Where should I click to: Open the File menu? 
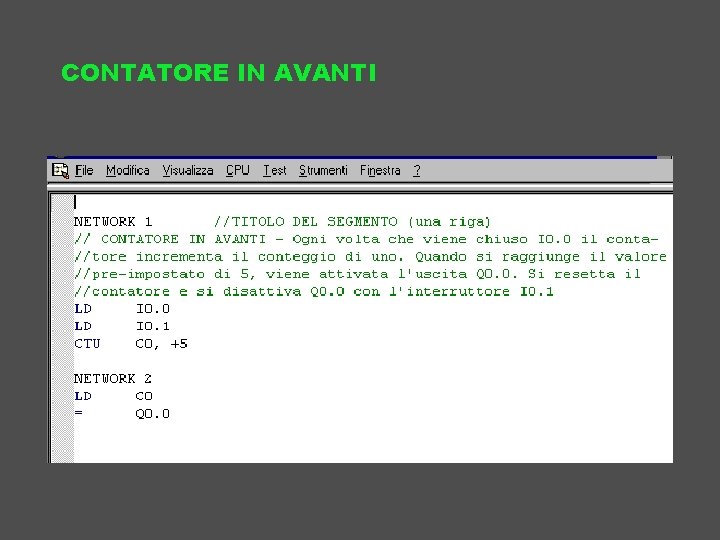click(x=84, y=171)
